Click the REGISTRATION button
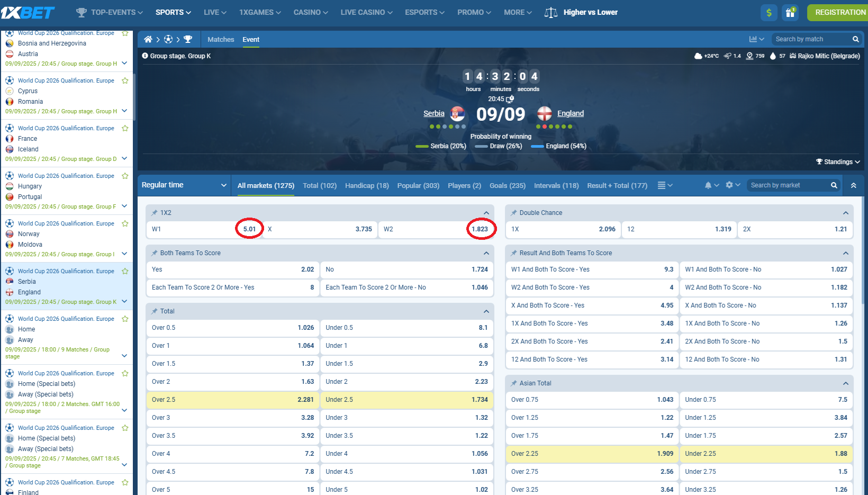The width and height of the screenshot is (868, 495). tap(838, 12)
